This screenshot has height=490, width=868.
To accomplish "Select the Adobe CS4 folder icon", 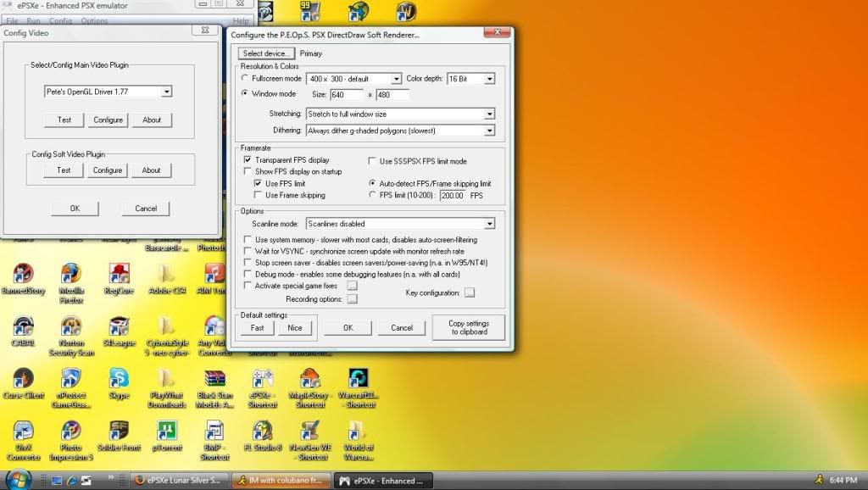I will tap(167, 279).
